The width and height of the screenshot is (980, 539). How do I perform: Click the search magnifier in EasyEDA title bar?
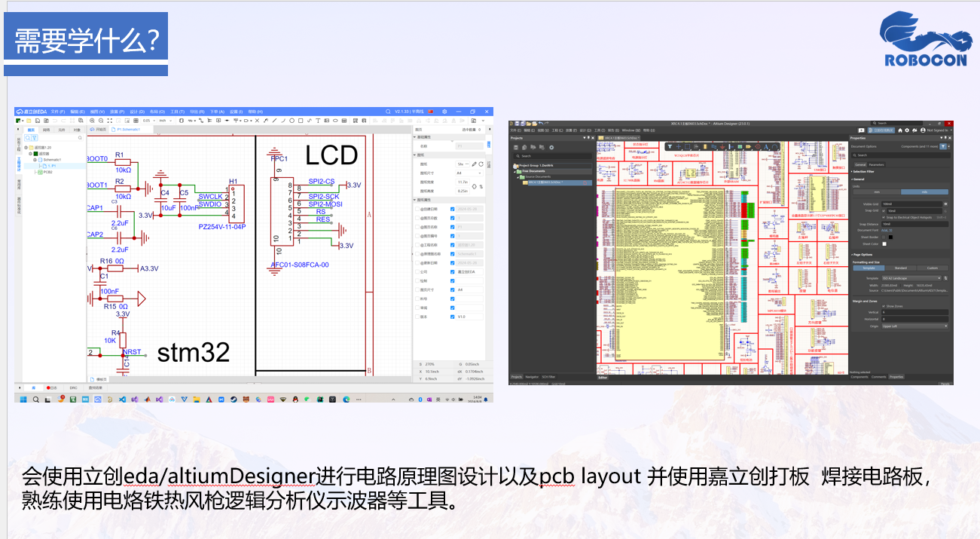point(388,112)
